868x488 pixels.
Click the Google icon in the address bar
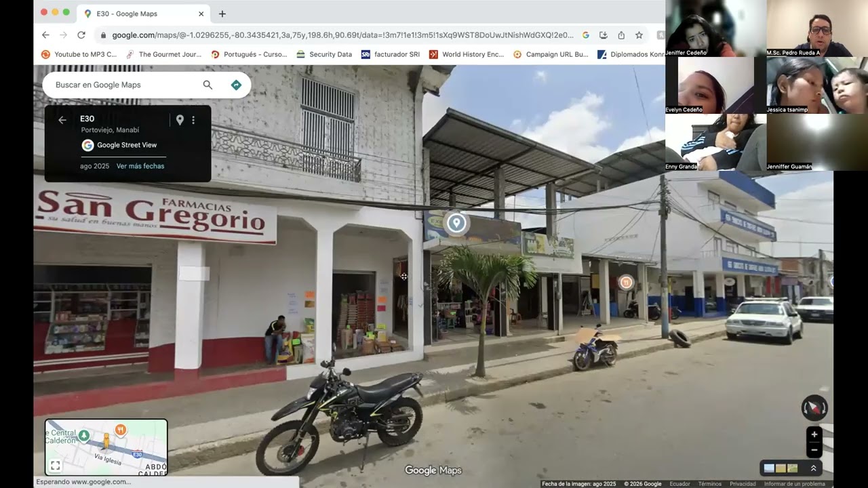pos(586,35)
